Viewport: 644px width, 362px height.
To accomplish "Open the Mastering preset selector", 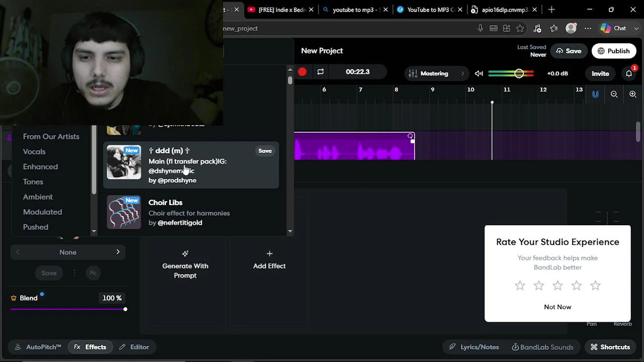I will [x=436, y=73].
